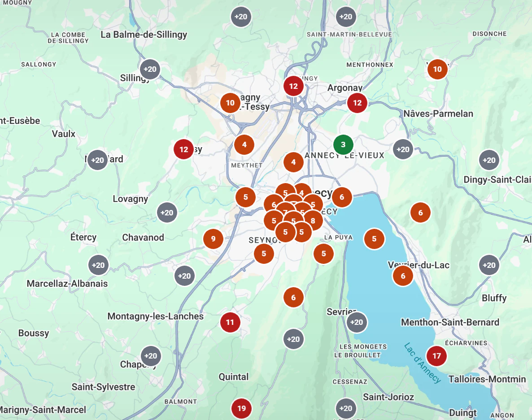Viewport: 532px width, 420px height.
Task: Click the MENTHONNEX label
Action: point(370,65)
